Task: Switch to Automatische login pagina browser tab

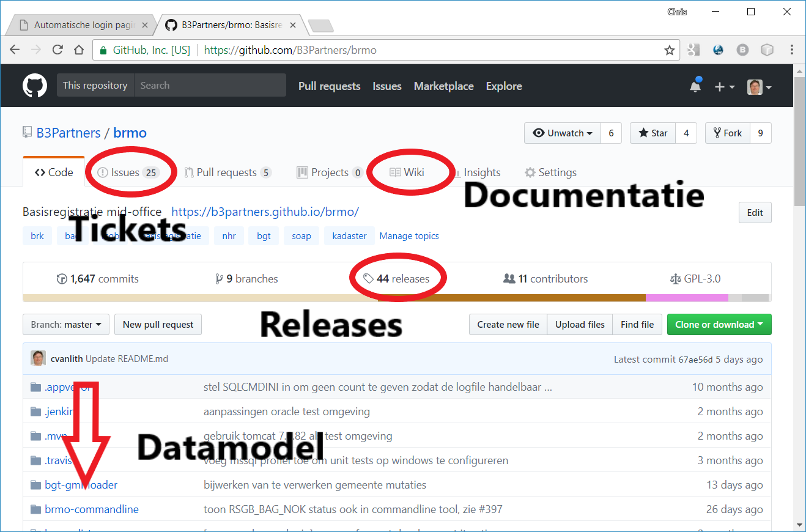Action: [84, 26]
